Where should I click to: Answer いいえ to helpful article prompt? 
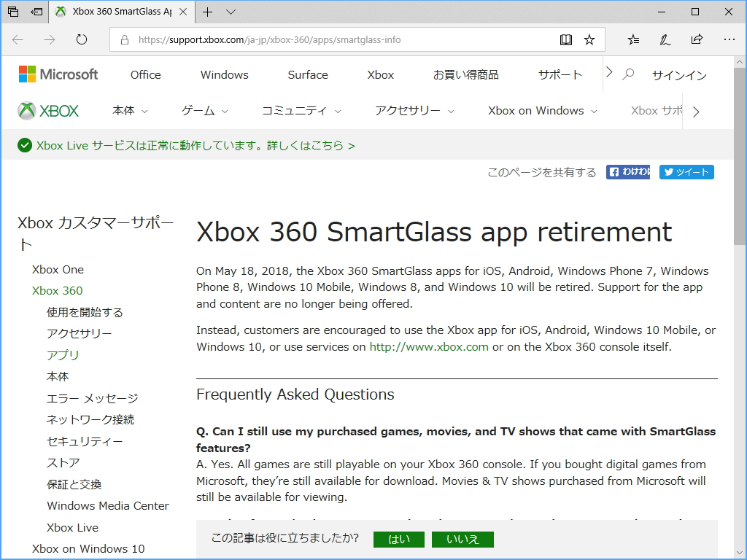462,540
